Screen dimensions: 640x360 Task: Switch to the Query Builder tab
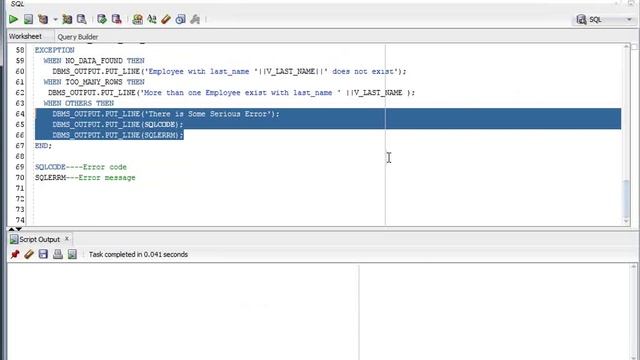coord(78,37)
